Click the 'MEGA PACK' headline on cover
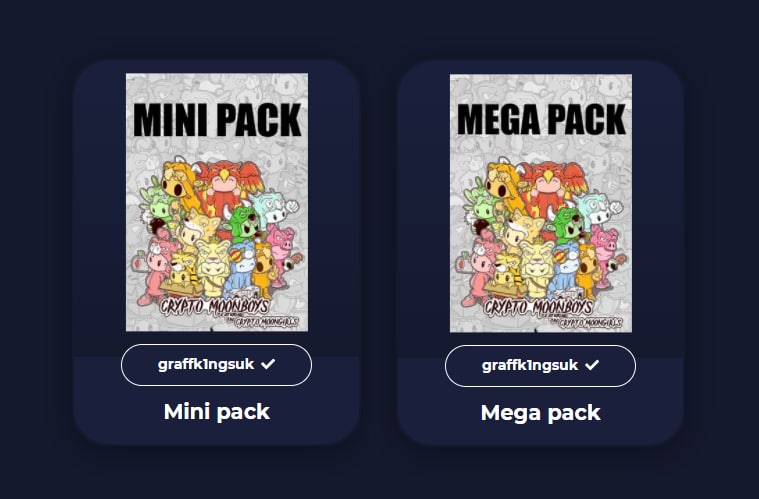 [541, 120]
